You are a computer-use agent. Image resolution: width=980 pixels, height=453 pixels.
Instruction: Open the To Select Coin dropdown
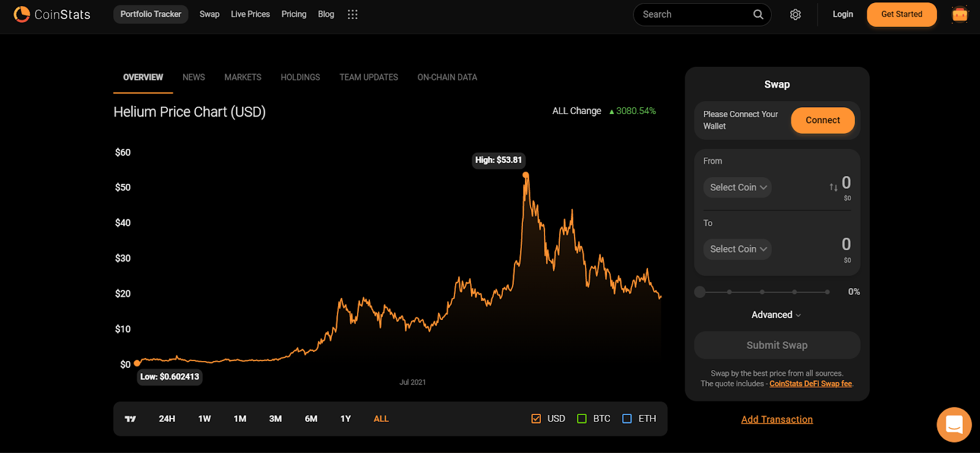(737, 249)
